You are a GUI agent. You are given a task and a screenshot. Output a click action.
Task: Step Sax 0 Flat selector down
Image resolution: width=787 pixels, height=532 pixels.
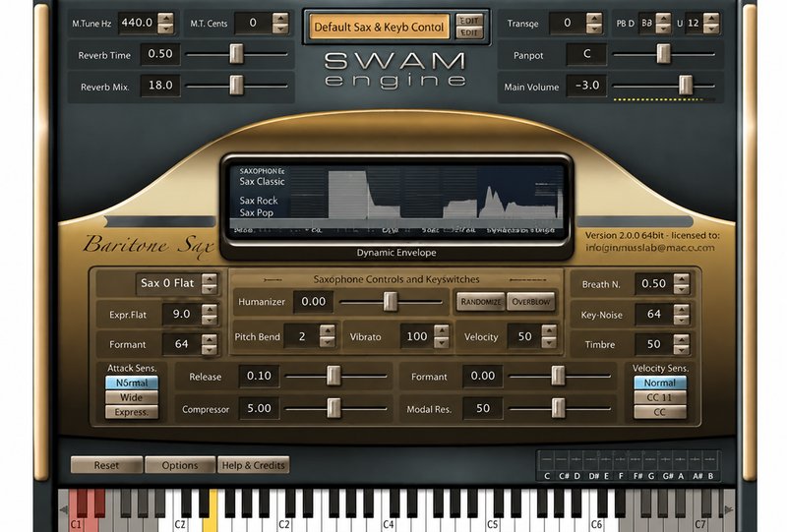210,289
